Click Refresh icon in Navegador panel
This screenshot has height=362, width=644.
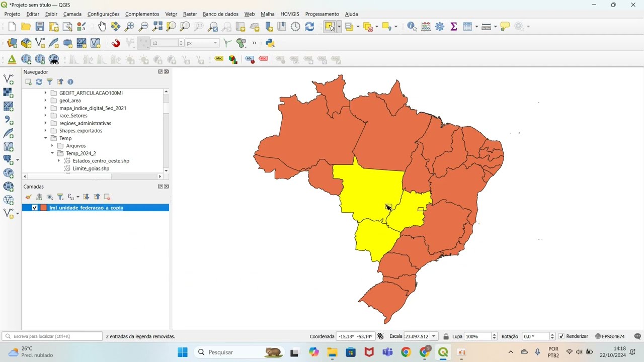tap(39, 82)
